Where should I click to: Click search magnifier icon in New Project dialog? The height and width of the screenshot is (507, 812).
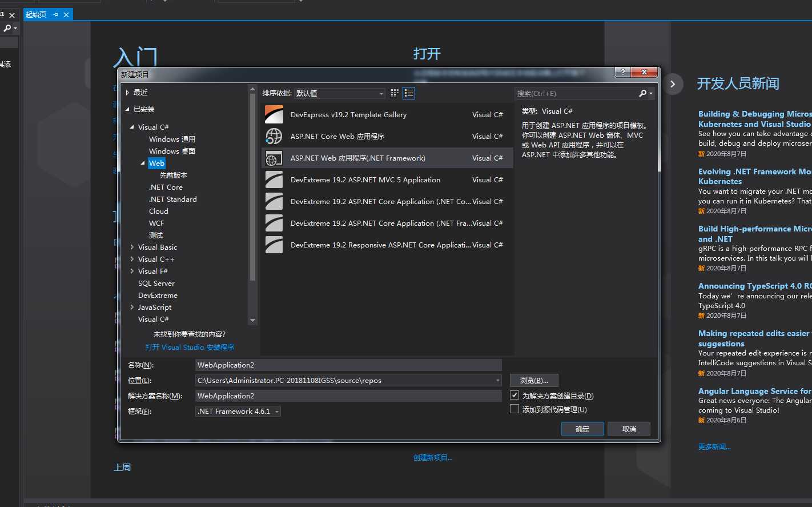click(642, 93)
